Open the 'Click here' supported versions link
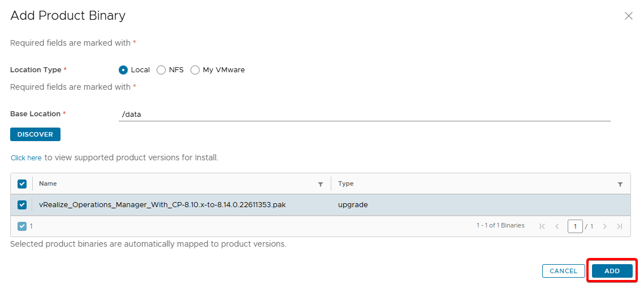 point(26,158)
